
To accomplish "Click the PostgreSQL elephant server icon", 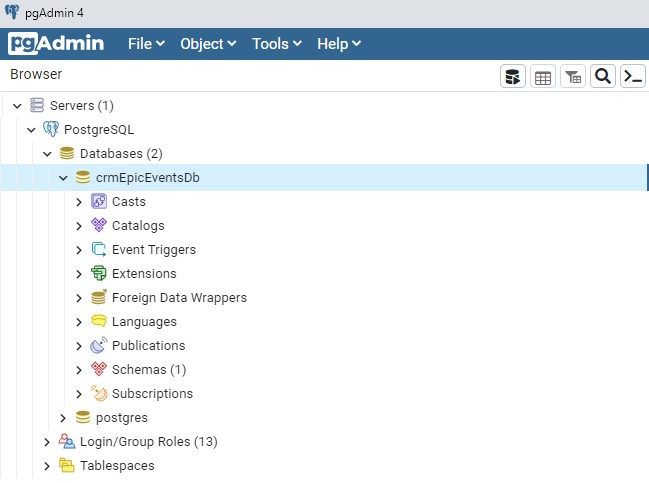I will click(x=51, y=129).
